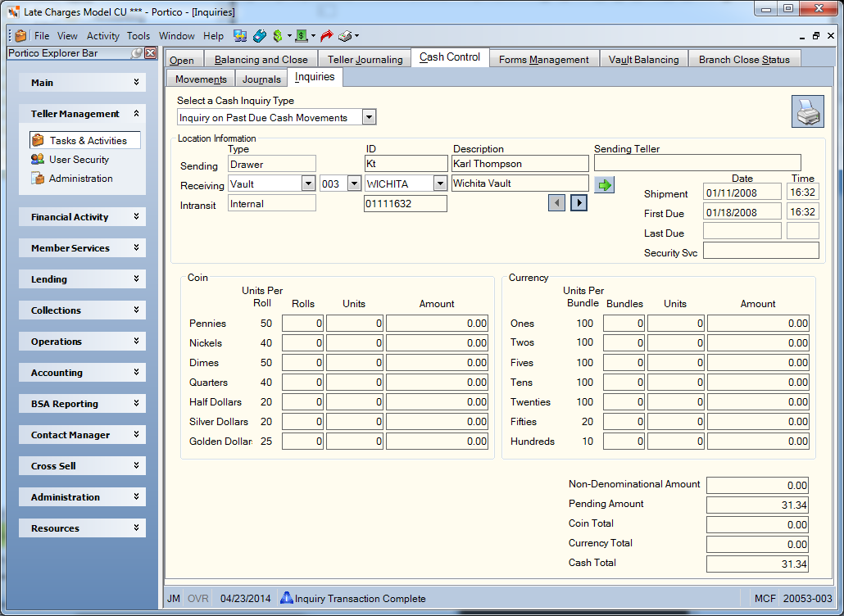Click the previous record arrow button
This screenshot has width=844, height=616.
point(556,203)
